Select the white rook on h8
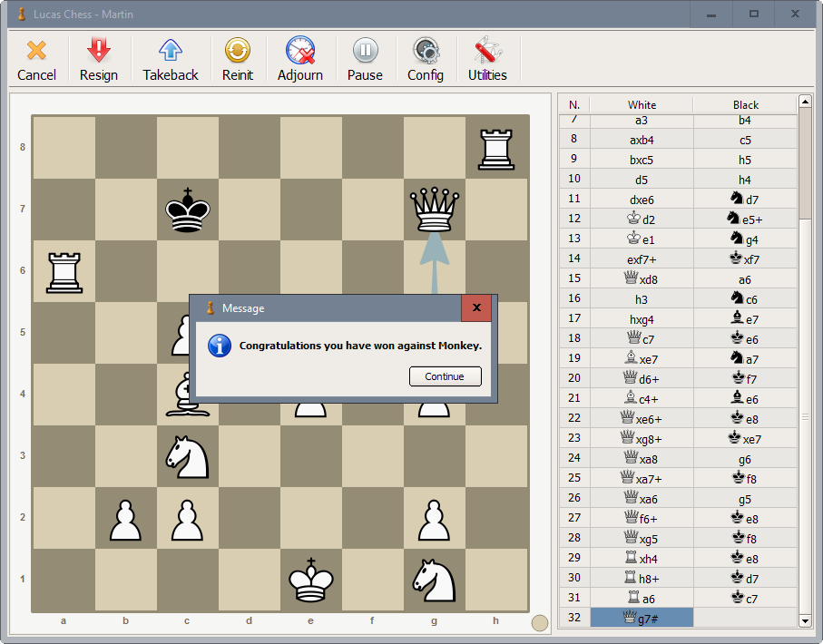The height and width of the screenshot is (644, 823). pyautogui.click(x=496, y=150)
